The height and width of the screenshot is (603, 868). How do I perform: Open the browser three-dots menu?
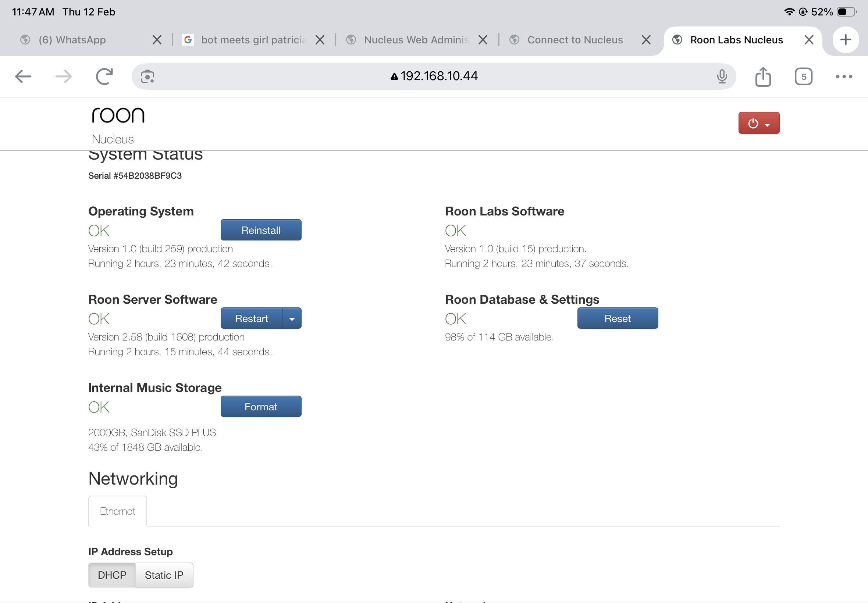[844, 77]
